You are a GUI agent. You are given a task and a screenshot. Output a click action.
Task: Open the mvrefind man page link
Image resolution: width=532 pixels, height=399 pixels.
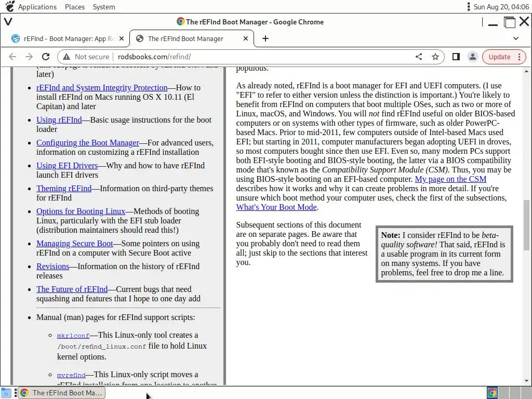pos(71,375)
